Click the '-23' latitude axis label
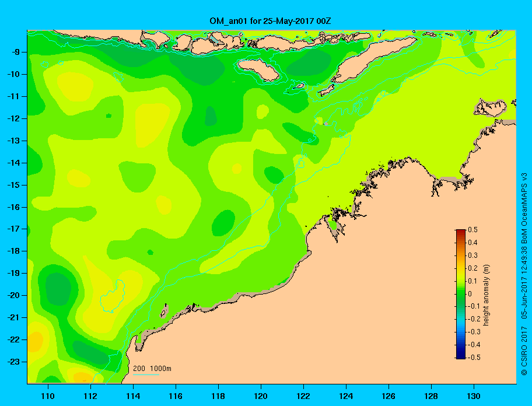 [x=13, y=362]
